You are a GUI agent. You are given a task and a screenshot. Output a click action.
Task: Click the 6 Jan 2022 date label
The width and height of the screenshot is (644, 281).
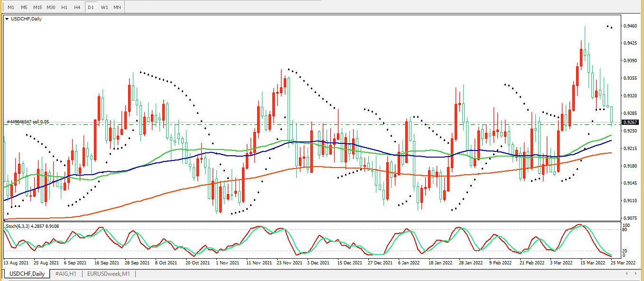(409, 262)
